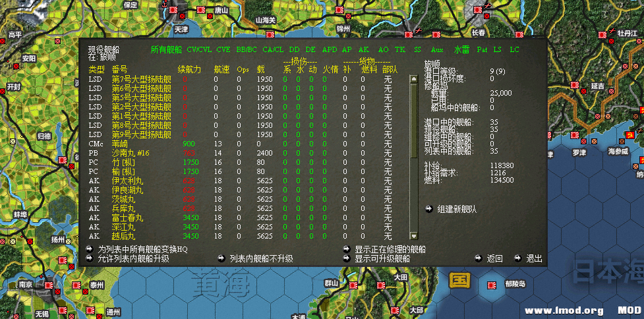Click scroll up arrow of ship list

tap(413, 78)
